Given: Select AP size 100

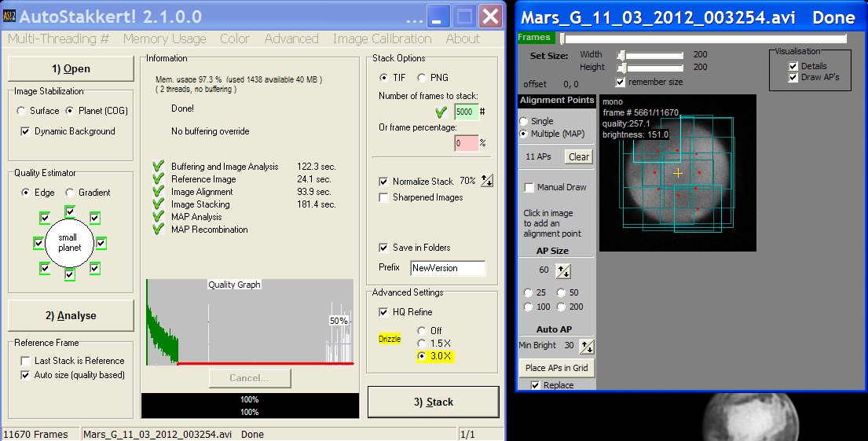Looking at the screenshot, I should pos(528,307).
